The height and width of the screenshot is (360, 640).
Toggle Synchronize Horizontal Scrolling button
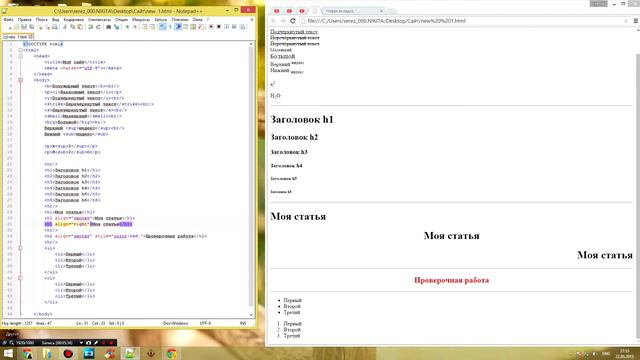point(152,27)
